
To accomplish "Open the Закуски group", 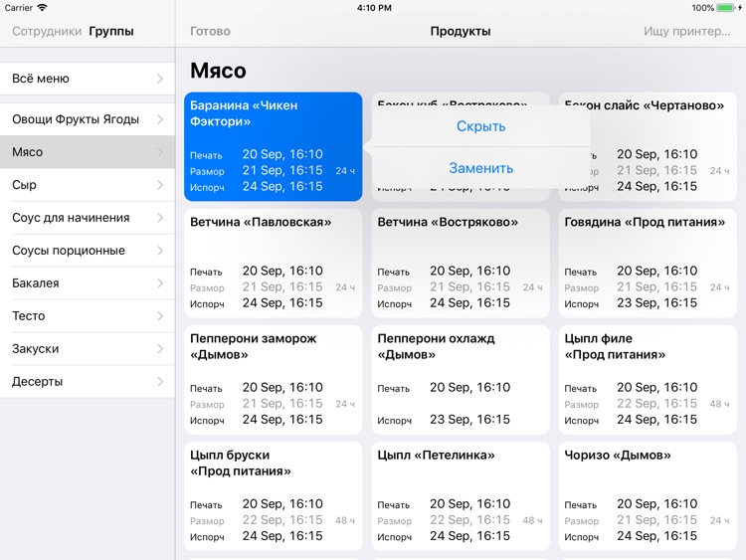I will pyautogui.click(x=88, y=349).
